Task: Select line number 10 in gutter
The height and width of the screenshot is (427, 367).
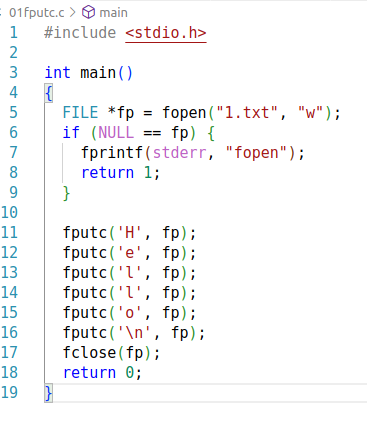Action: 9,213
